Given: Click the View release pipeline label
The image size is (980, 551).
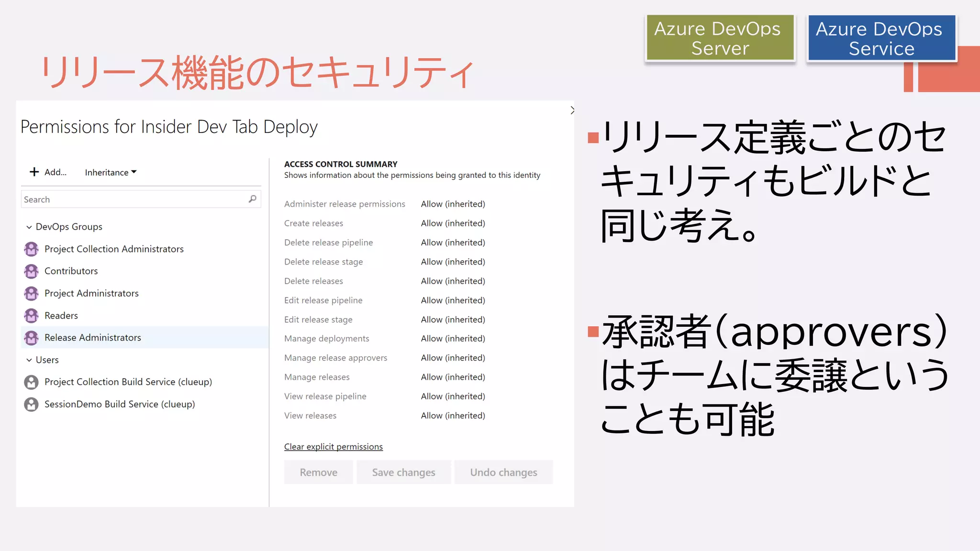Looking at the screenshot, I should coord(325,396).
